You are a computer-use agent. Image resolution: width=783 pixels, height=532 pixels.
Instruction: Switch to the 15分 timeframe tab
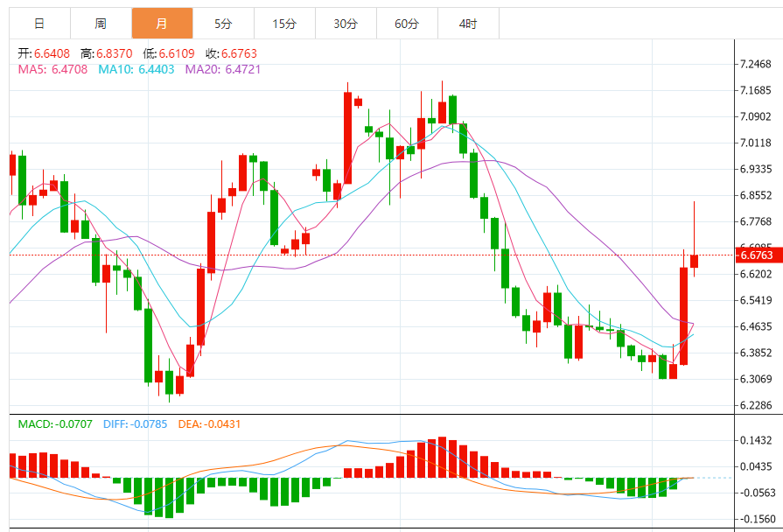[284, 24]
